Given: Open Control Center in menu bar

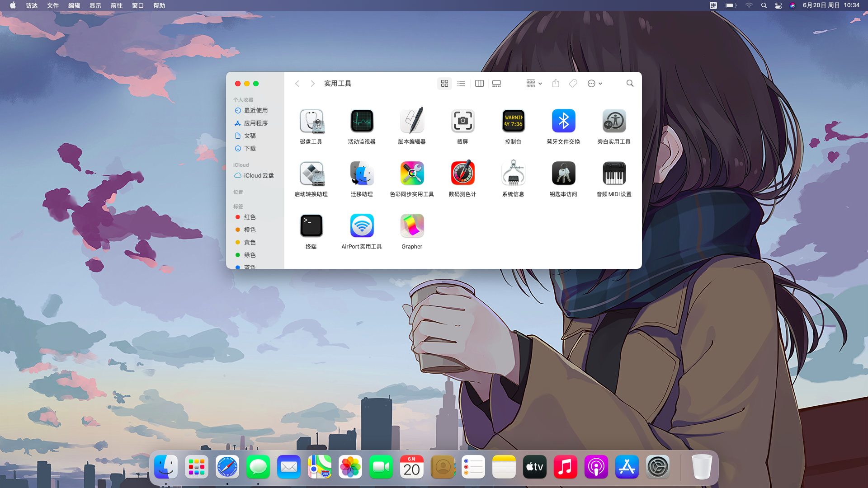Looking at the screenshot, I should click(x=778, y=5).
